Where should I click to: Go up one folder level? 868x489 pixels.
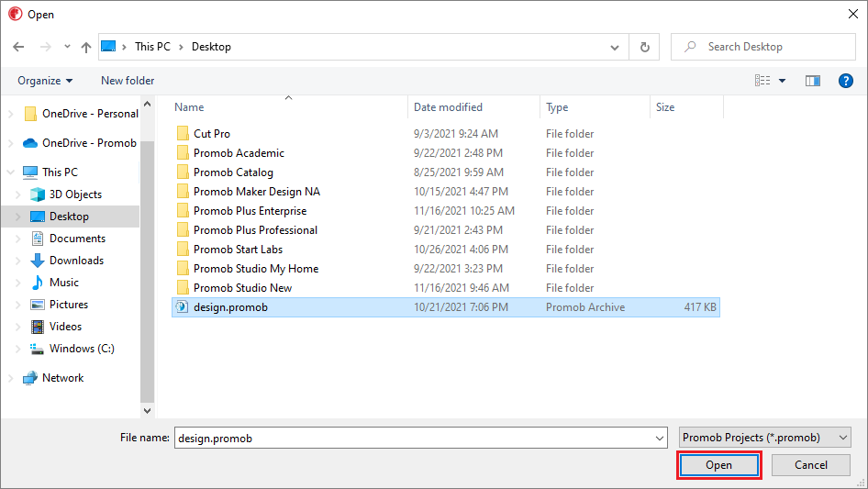(x=86, y=47)
